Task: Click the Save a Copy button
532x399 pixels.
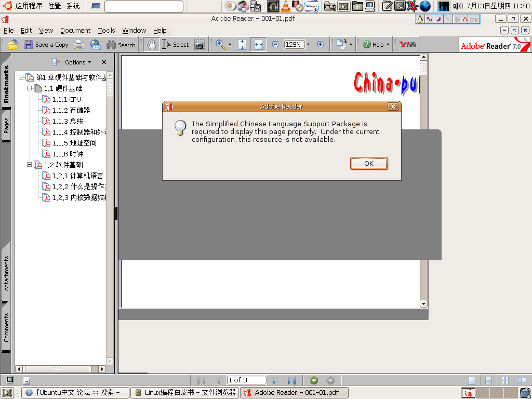Action: (x=46, y=45)
